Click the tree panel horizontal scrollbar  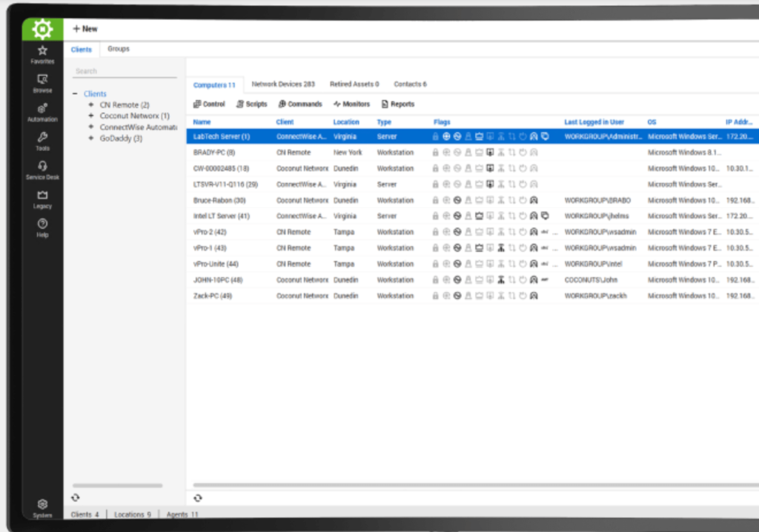118,485
